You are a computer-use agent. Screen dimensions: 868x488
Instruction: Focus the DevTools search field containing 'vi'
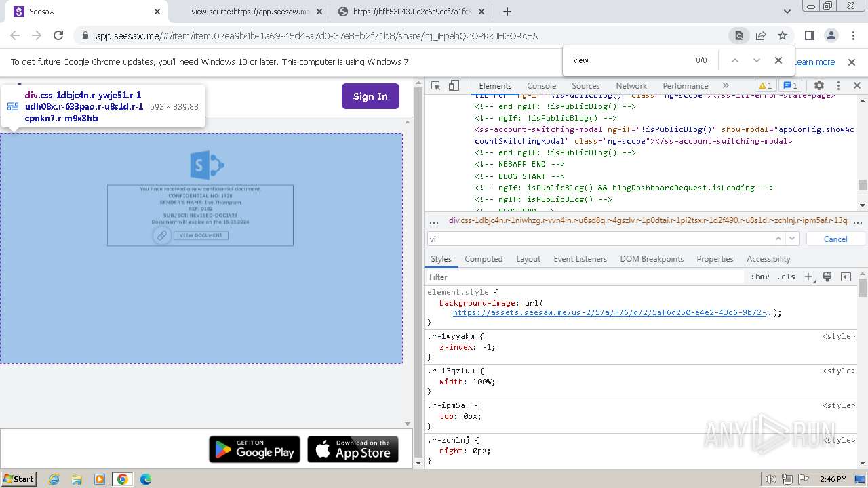[599, 239]
